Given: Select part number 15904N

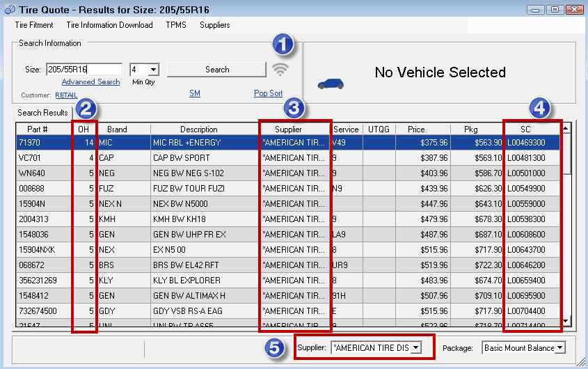Looking at the screenshot, I should click(x=32, y=204).
